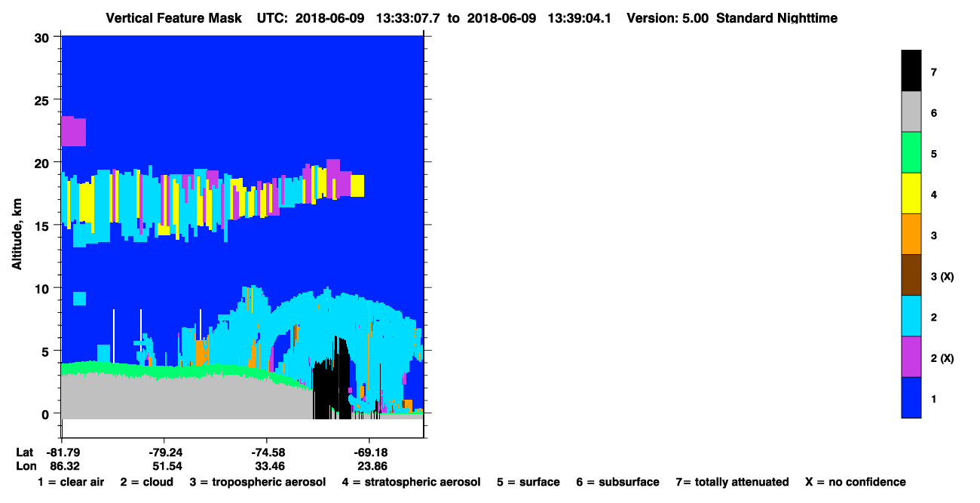Click the latitude value -79.24
The width and height of the screenshot is (980, 503).
164,452
